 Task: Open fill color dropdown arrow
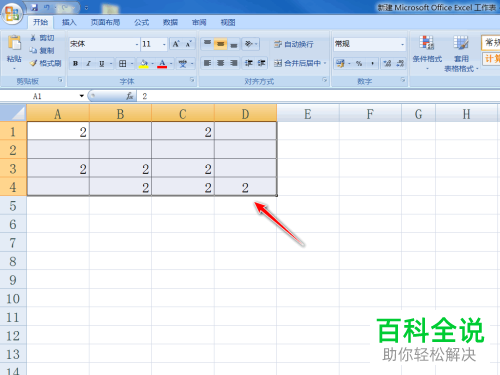[x=153, y=63]
